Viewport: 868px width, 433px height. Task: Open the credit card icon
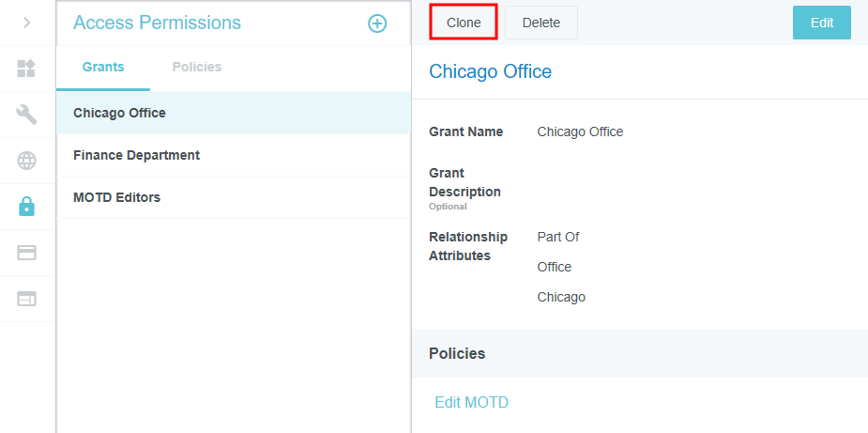[26, 253]
